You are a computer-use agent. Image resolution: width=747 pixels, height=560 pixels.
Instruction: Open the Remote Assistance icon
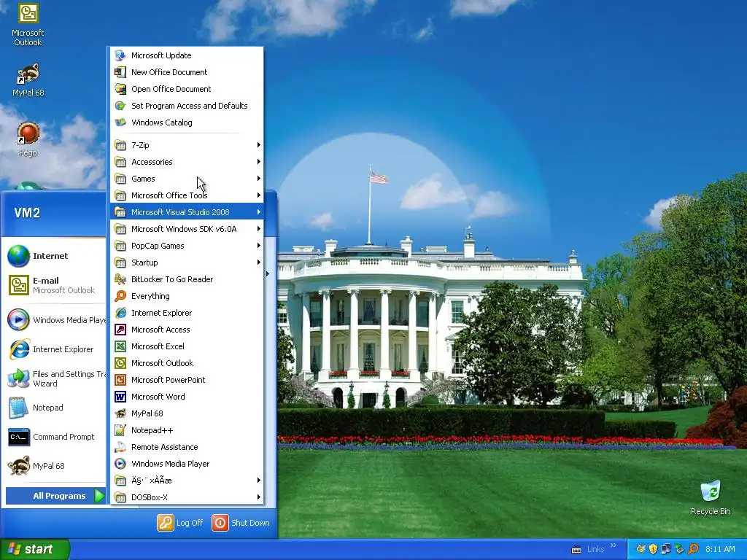120,447
